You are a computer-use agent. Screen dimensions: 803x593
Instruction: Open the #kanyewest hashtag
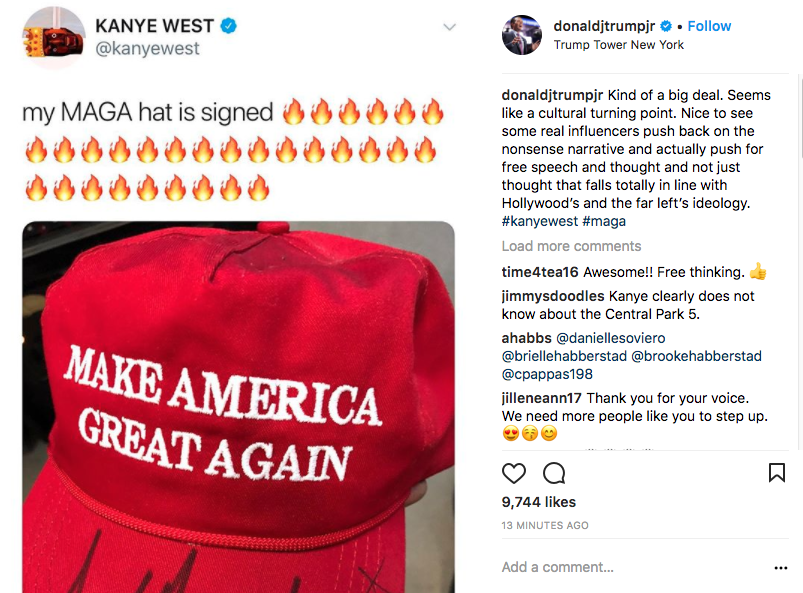click(540, 221)
